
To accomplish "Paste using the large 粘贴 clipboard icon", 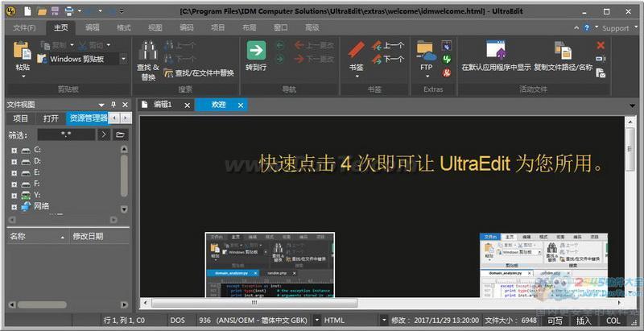I will point(23,50).
